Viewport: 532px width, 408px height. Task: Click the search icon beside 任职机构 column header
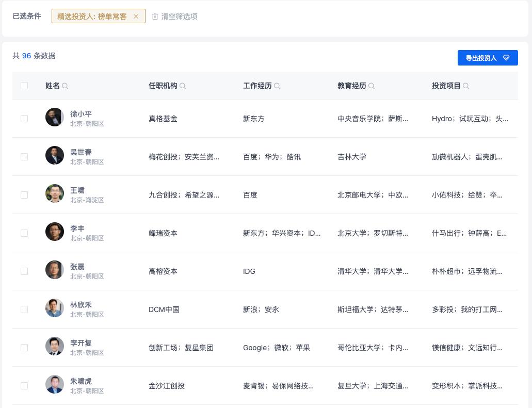pos(183,86)
